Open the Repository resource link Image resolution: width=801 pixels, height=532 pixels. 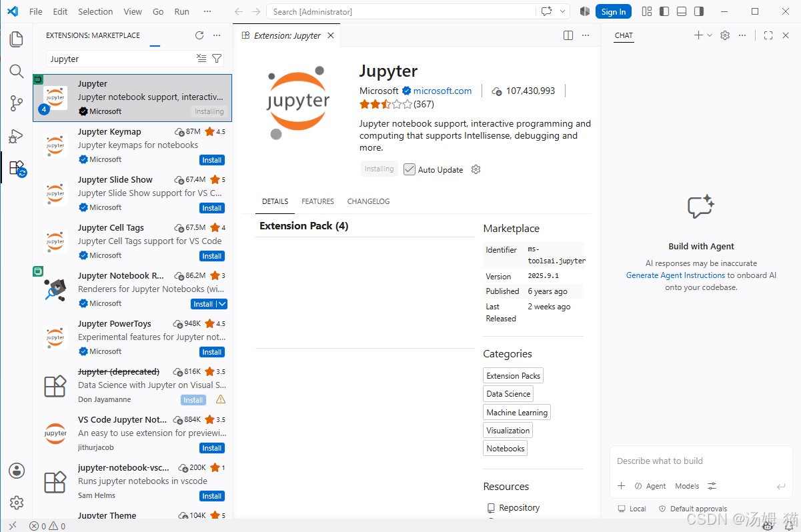pyautogui.click(x=519, y=507)
